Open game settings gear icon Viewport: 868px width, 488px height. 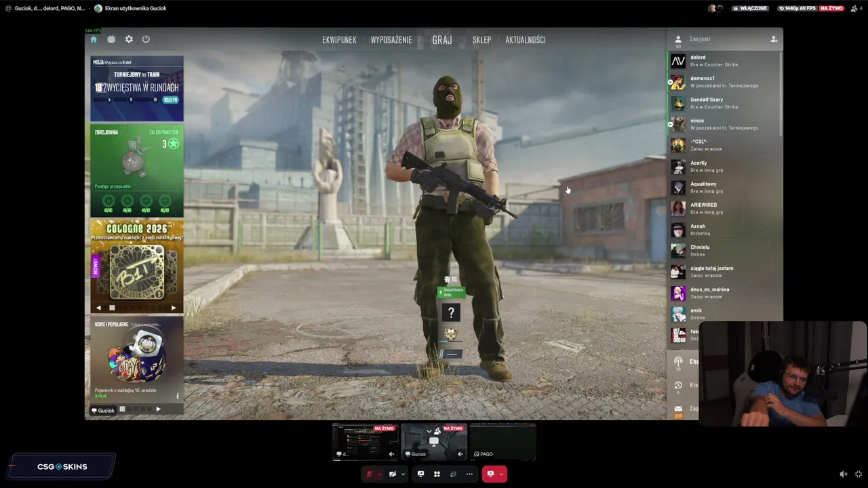point(129,39)
